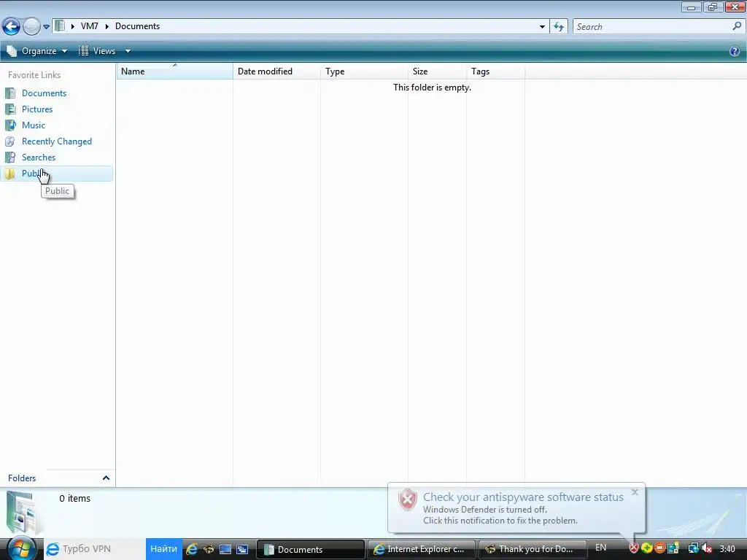Click the Views button

click(x=97, y=51)
